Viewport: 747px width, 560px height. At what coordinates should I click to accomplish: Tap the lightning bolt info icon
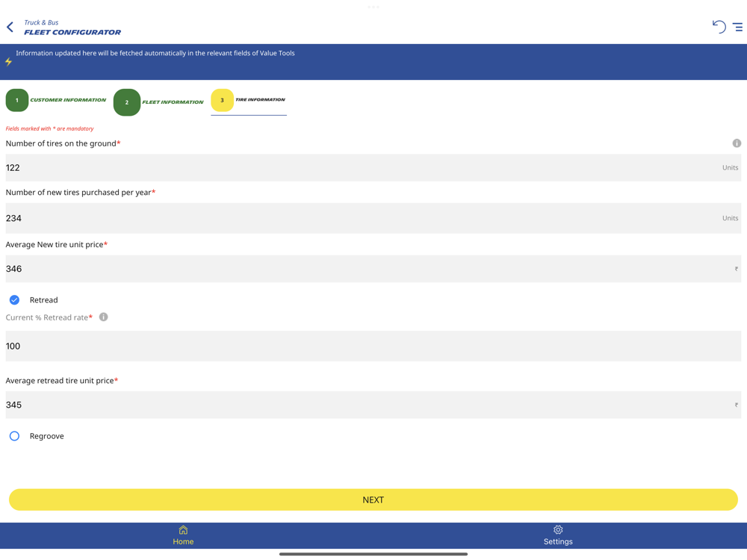point(8,61)
